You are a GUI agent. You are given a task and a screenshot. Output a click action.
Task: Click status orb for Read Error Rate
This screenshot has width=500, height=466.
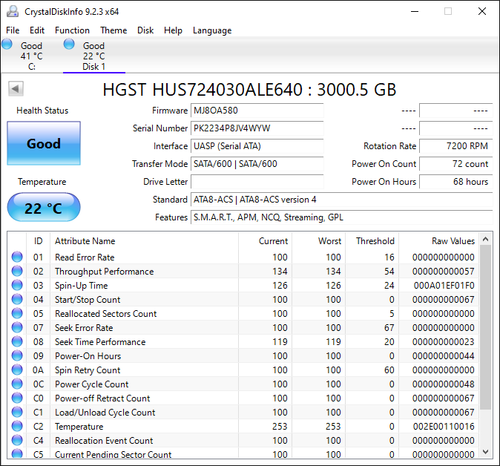tap(17, 257)
